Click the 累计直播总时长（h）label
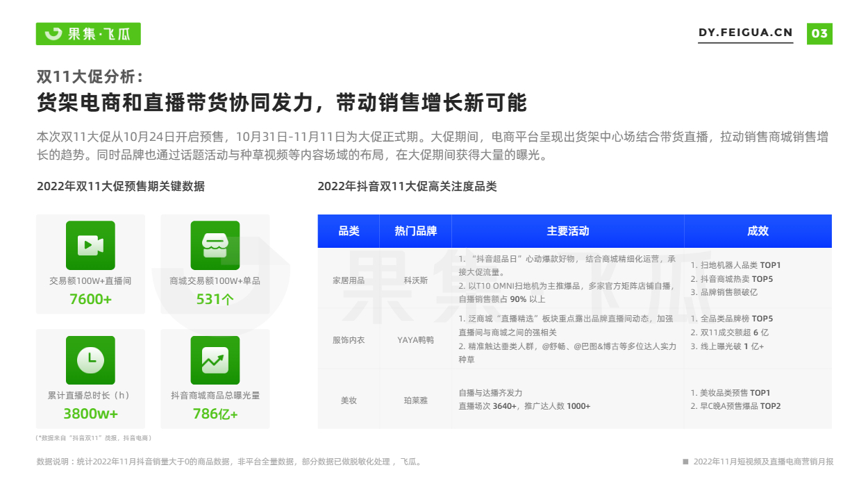 (x=90, y=396)
